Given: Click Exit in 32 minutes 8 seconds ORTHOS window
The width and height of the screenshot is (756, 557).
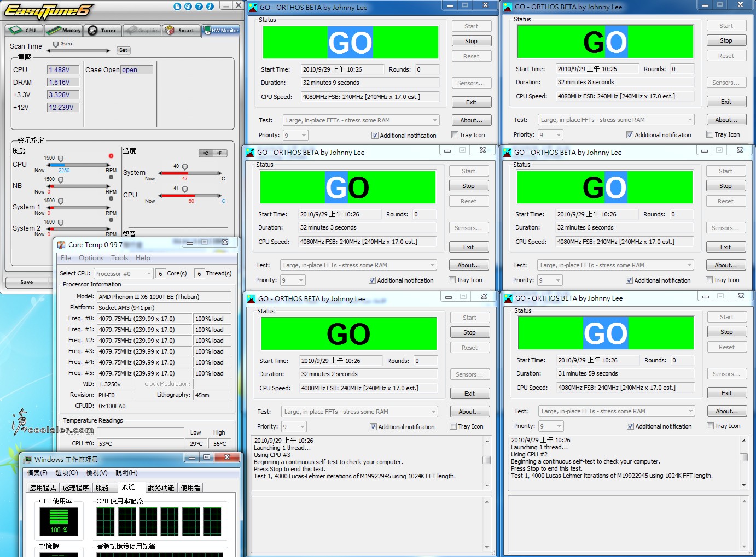Looking at the screenshot, I should (726, 102).
